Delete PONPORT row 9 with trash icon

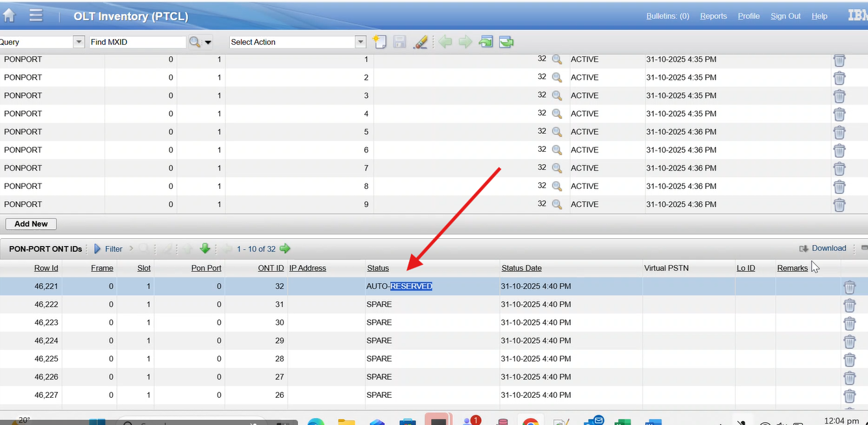[x=839, y=204]
